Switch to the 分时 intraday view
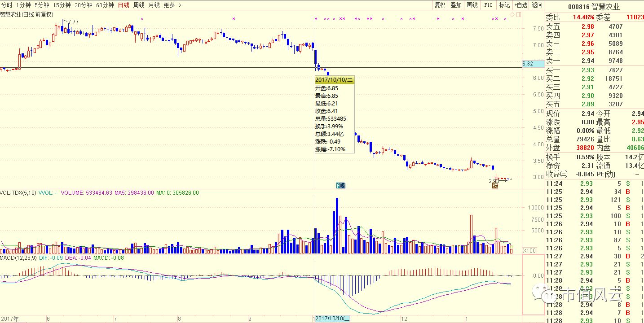Image resolution: width=644 pixels, height=323 pixels. [7, 5]
